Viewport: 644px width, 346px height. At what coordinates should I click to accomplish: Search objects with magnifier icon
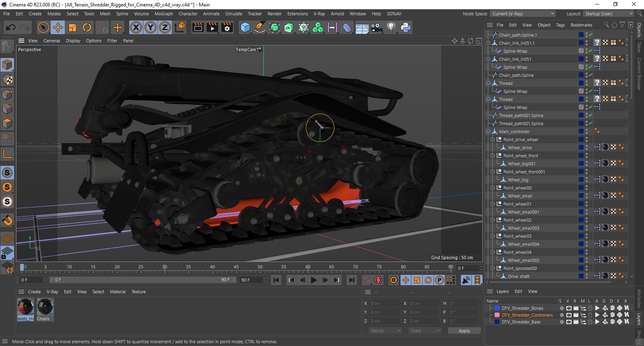point(606,25)
